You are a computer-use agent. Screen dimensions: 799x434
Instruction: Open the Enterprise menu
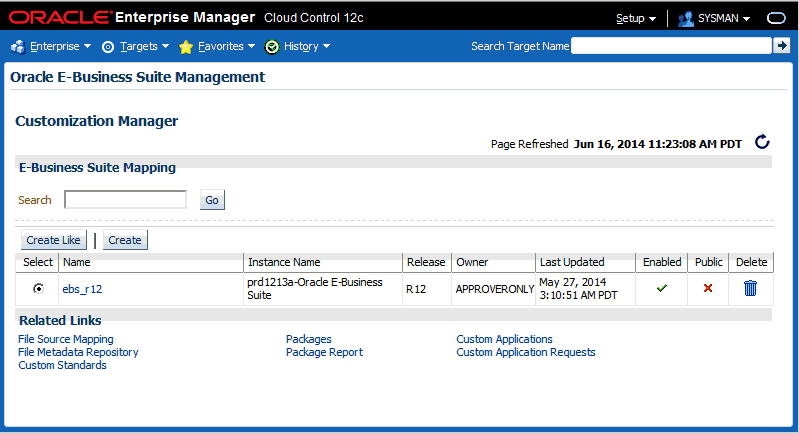coord(60,46)
